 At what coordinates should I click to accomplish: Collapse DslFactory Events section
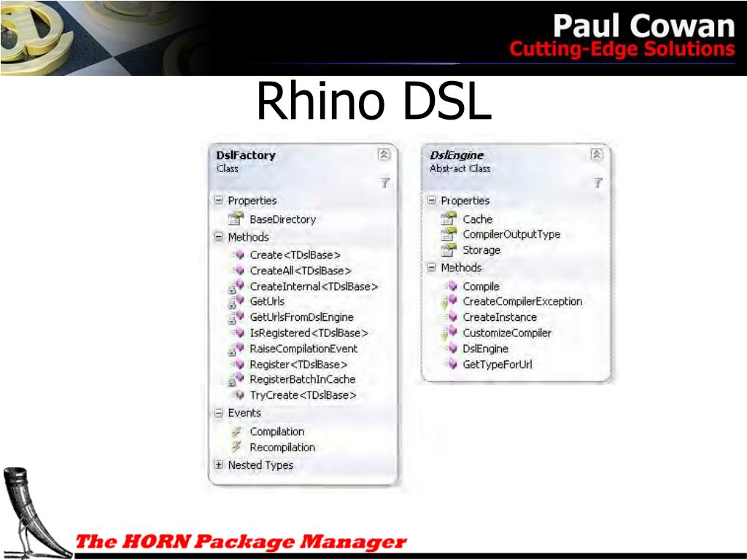[219, 413]
